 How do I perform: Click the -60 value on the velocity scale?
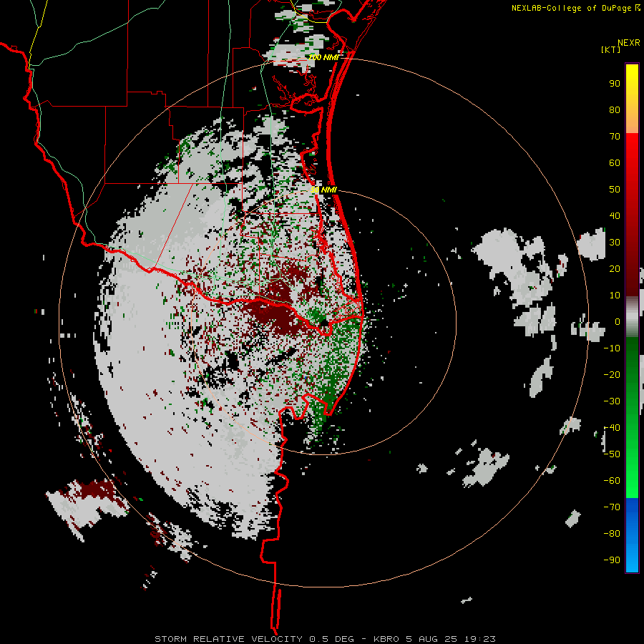[x=612, y=481]
